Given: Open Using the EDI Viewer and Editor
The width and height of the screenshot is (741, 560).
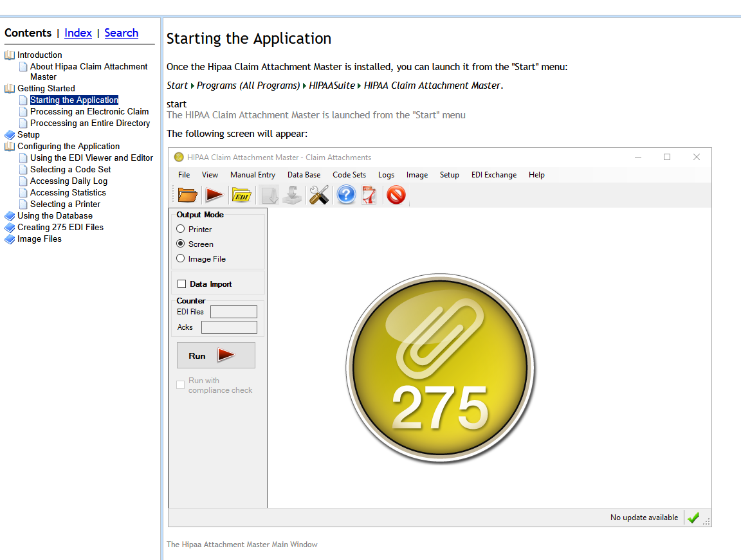Looking at the screenshot, I should click(92, 158).
